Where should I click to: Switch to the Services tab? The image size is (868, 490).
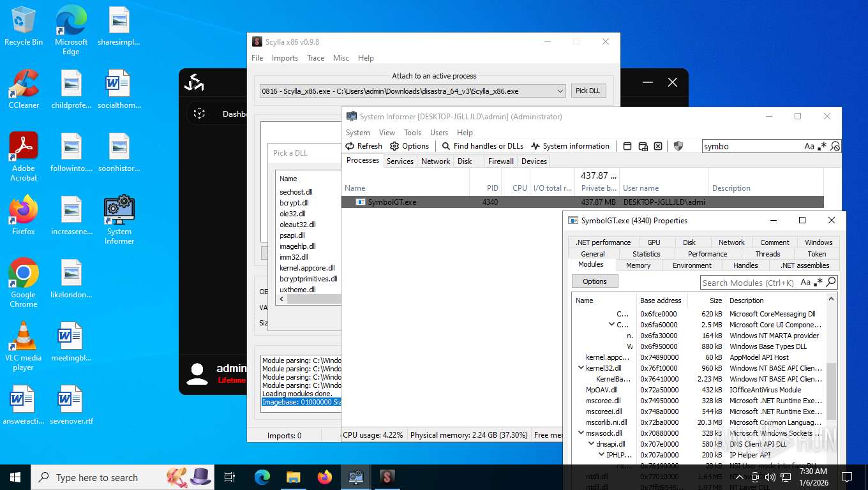pos(400,161)
